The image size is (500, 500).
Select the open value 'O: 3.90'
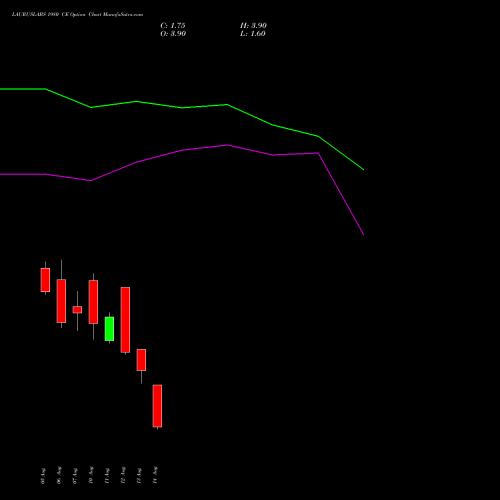point(173,34)
